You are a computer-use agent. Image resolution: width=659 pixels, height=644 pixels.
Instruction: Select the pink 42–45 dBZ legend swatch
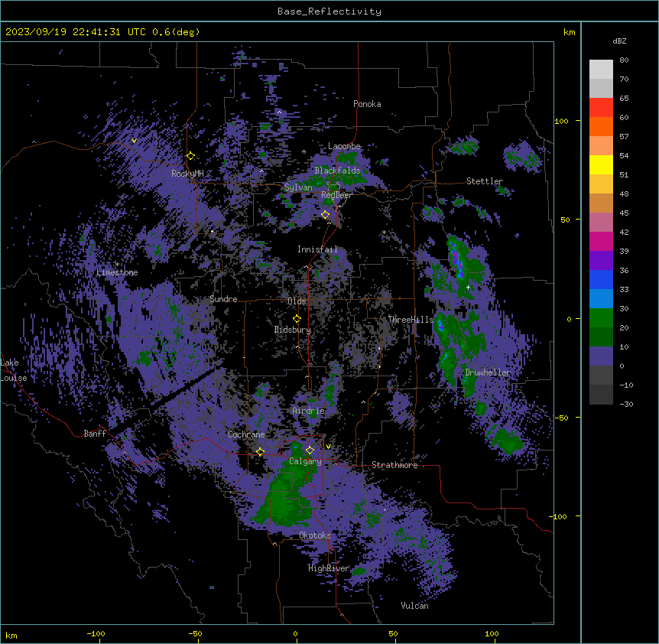tap(601, 223)
